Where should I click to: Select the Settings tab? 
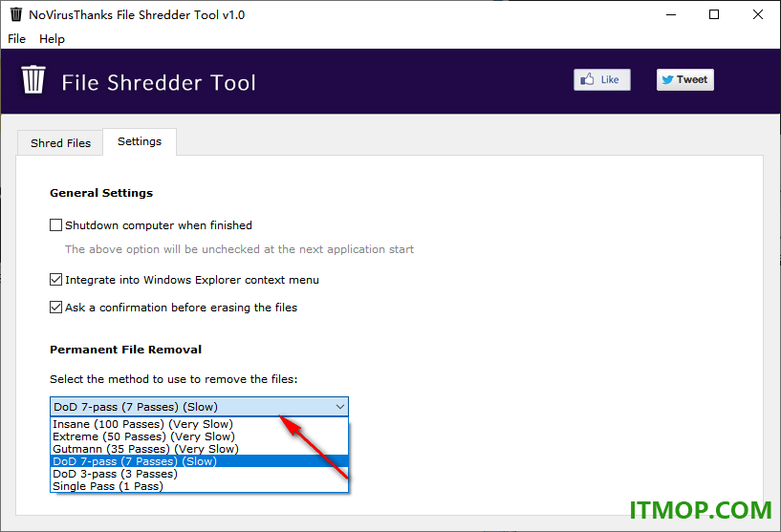(x=140, y=141)
